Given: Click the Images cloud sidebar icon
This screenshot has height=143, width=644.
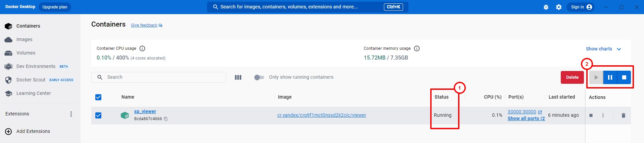Looking at the screenshot, I should [8, 40].
